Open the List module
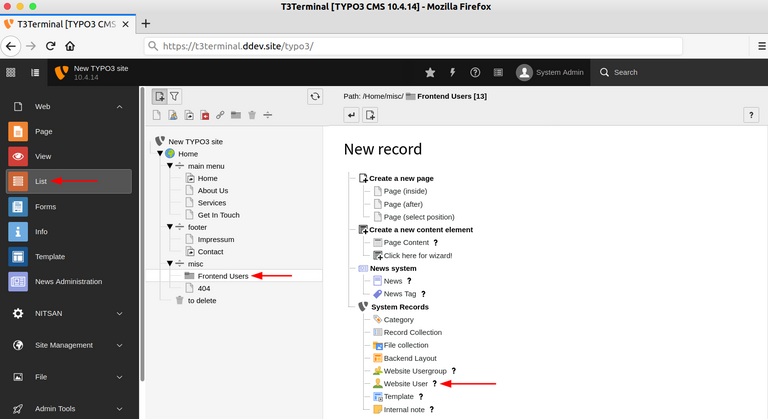 pyautogui.click(x=41, y=181)
